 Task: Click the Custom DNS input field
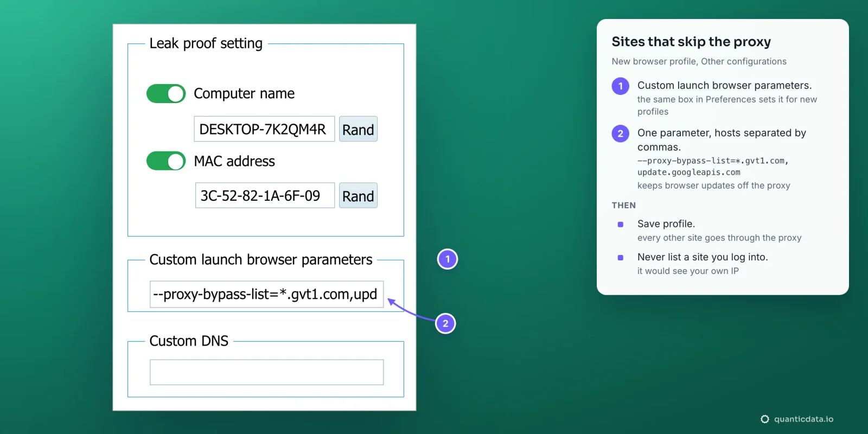point(266,372)
